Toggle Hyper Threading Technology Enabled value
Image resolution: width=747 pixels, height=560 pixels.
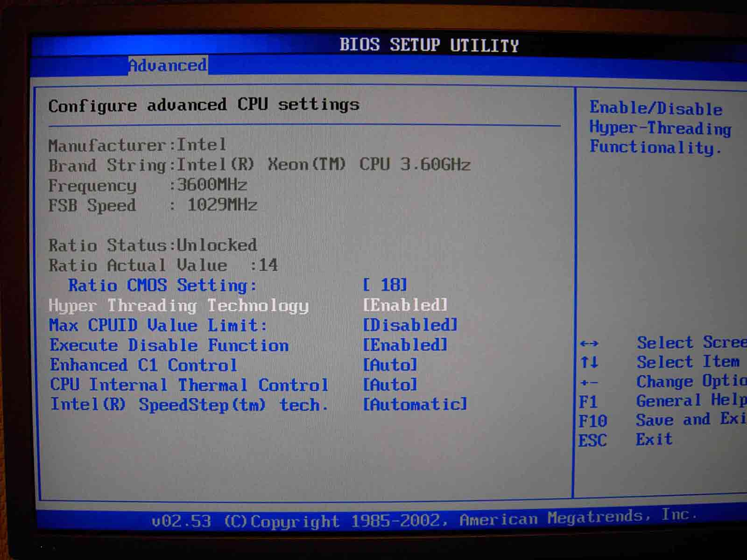[405, 305]
